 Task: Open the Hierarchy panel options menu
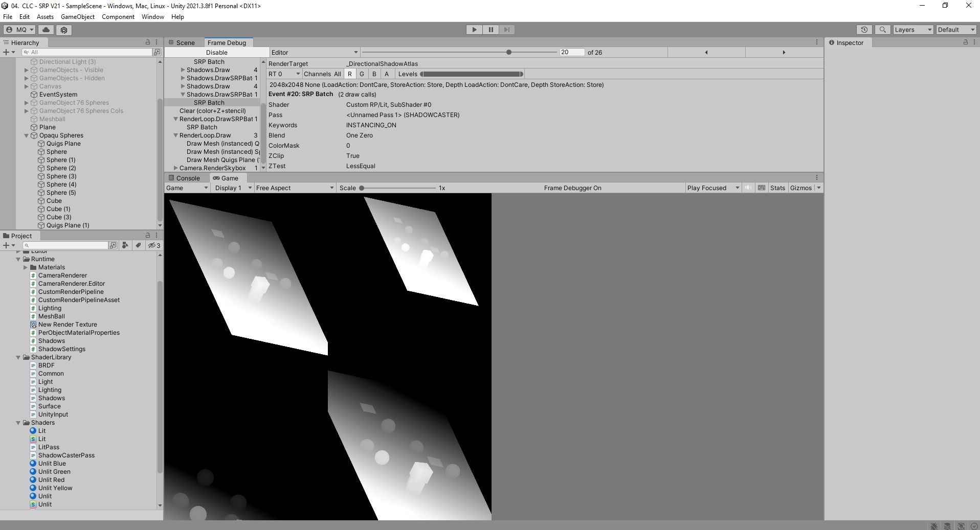tap(156, 42)
